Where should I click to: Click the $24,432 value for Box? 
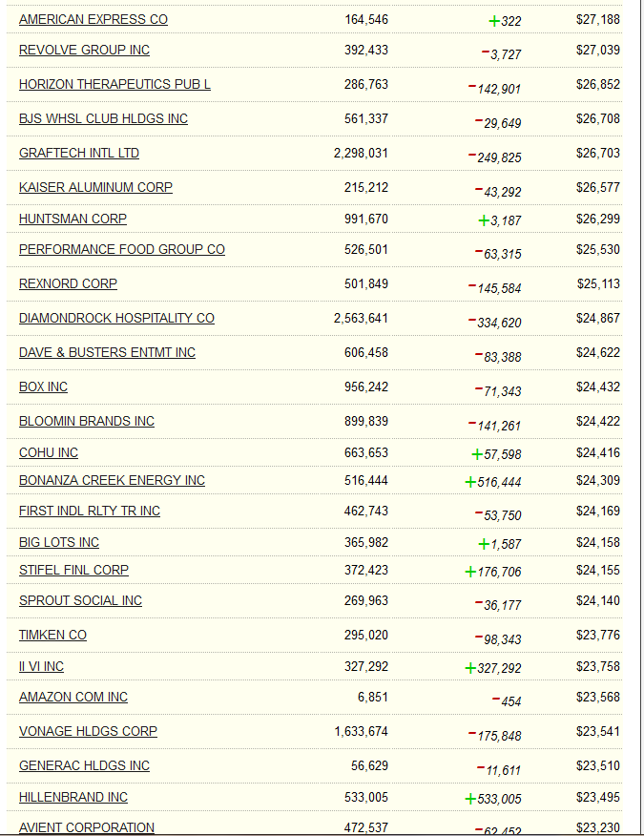[598, 387]
